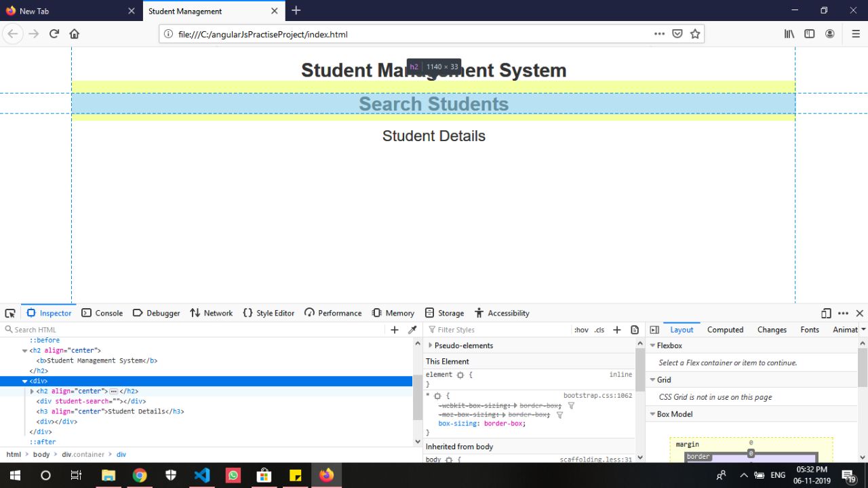Select the Fonts sidebar tab
868x488 pixels.
pos(810,330)
